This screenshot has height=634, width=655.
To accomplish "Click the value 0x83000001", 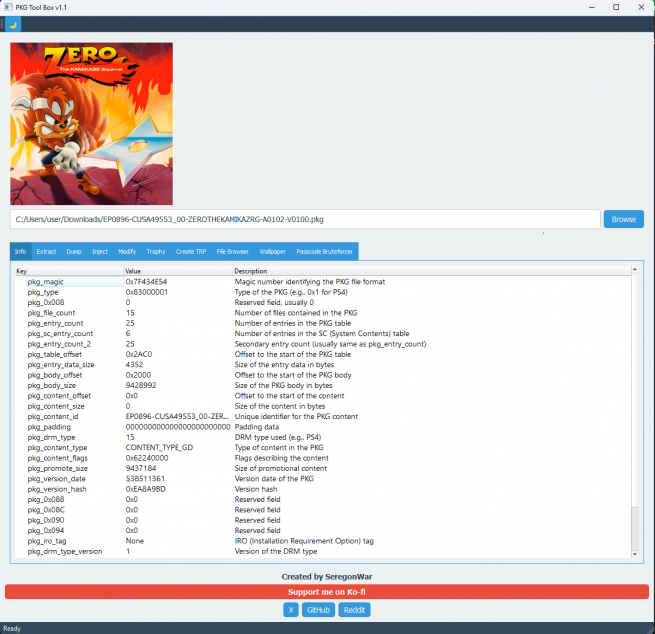I will point(147,292).
